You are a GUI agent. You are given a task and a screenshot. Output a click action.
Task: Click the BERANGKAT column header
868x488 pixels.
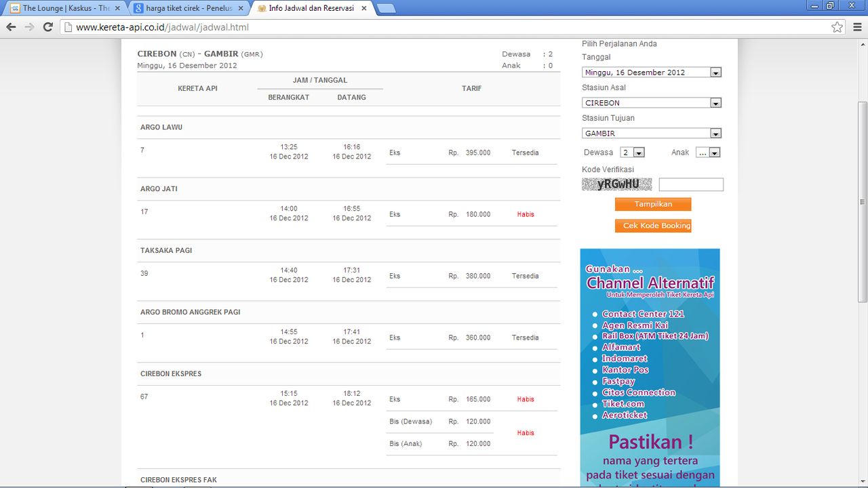click(x=289, y=97)
